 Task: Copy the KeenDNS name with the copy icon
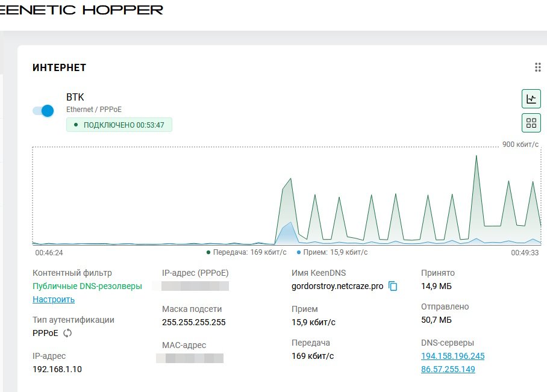tap(393, 286)
